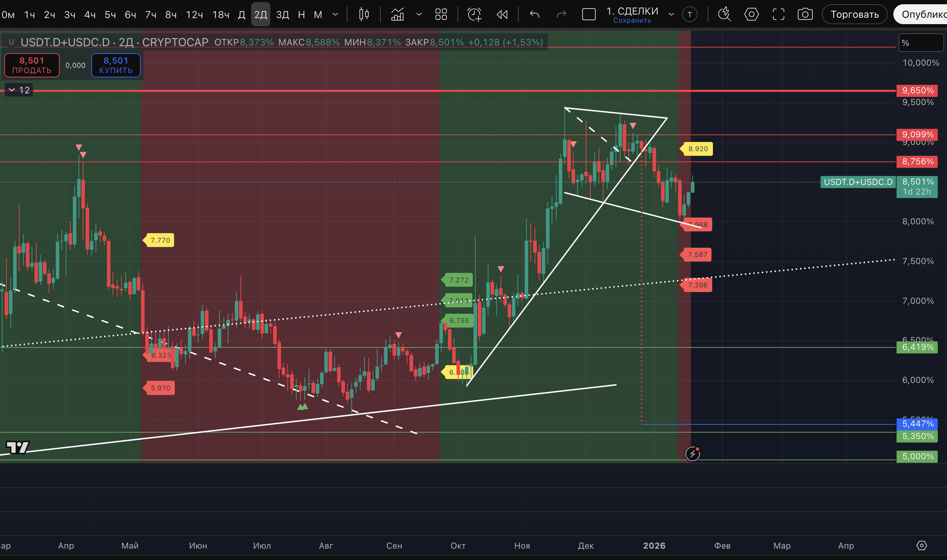This screenshot has width=947, height=560.
Task: Toggle the layout rectangle selector
Action: coord(588,14)
